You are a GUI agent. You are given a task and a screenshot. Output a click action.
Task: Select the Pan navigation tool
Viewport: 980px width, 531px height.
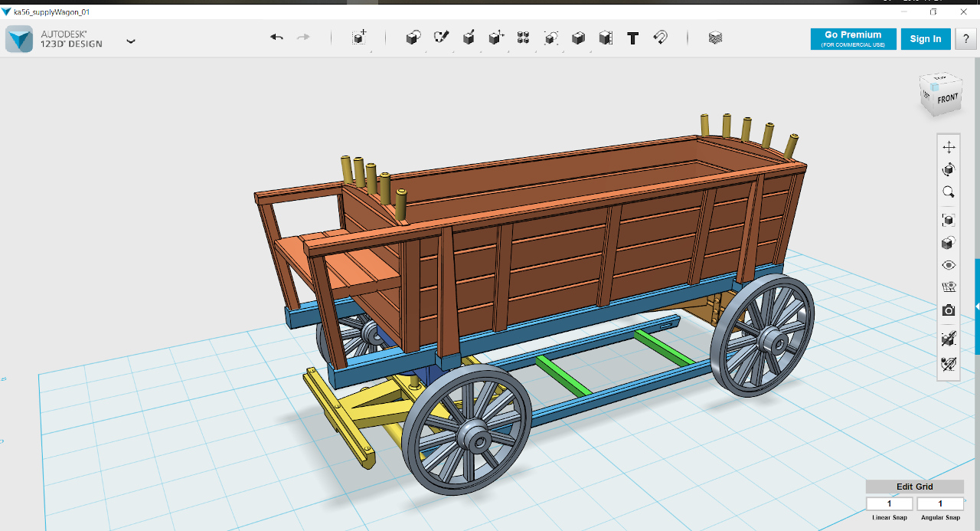pos(949,147)
